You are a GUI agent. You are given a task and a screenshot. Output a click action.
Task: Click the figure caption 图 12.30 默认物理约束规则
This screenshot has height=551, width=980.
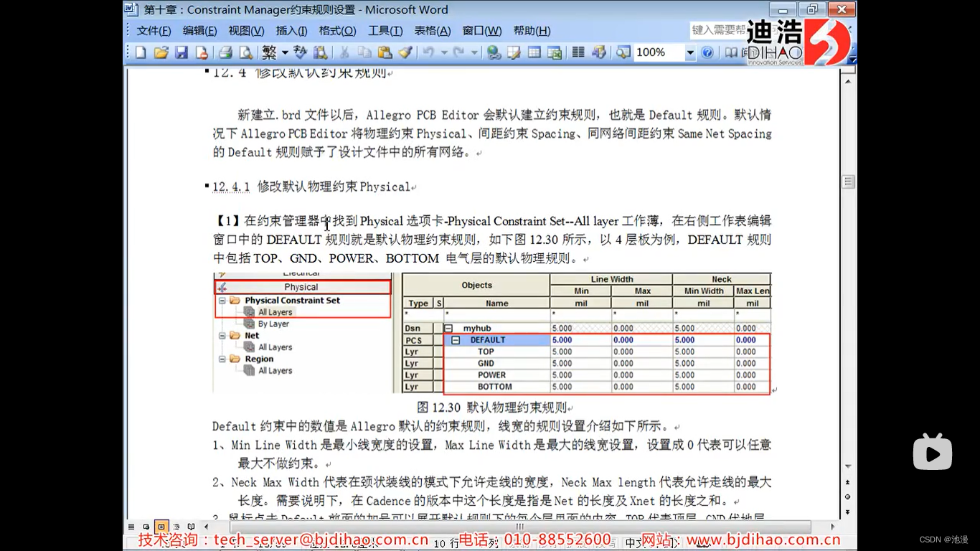[x=492, y=408]
